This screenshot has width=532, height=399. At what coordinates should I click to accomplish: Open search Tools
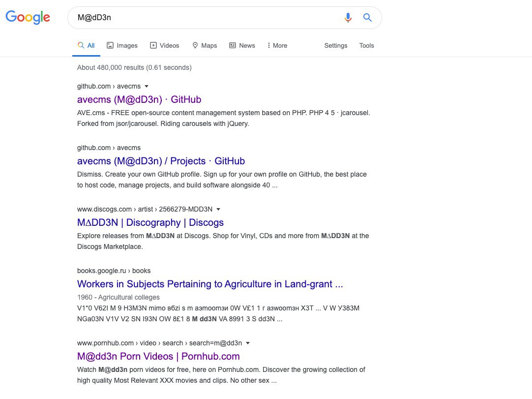pyautogui.click(x=366, y=45)
